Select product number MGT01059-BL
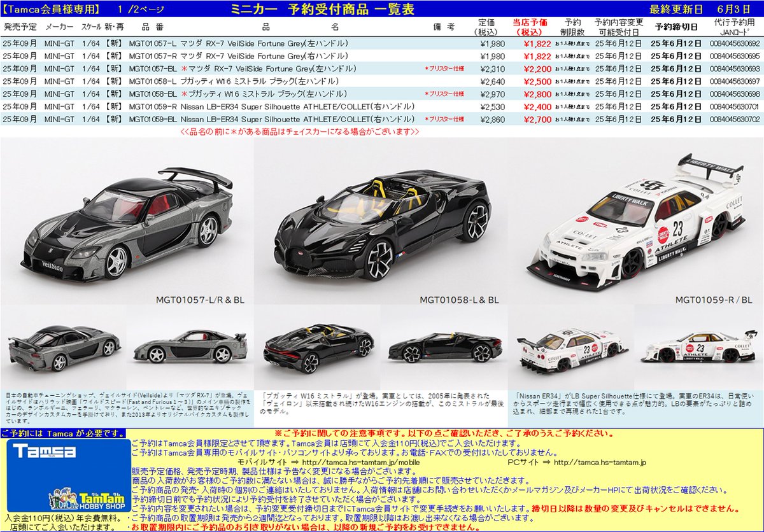 [x=154, y=118]
